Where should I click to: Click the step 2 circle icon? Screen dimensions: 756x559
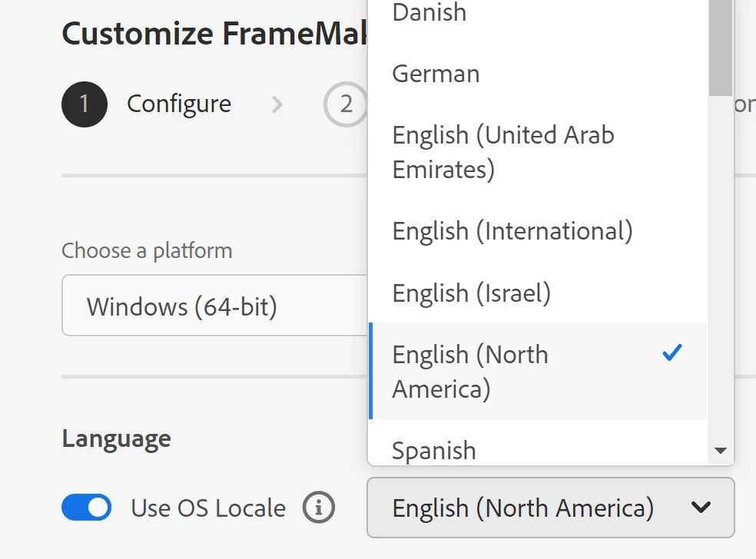coord(346,104)
